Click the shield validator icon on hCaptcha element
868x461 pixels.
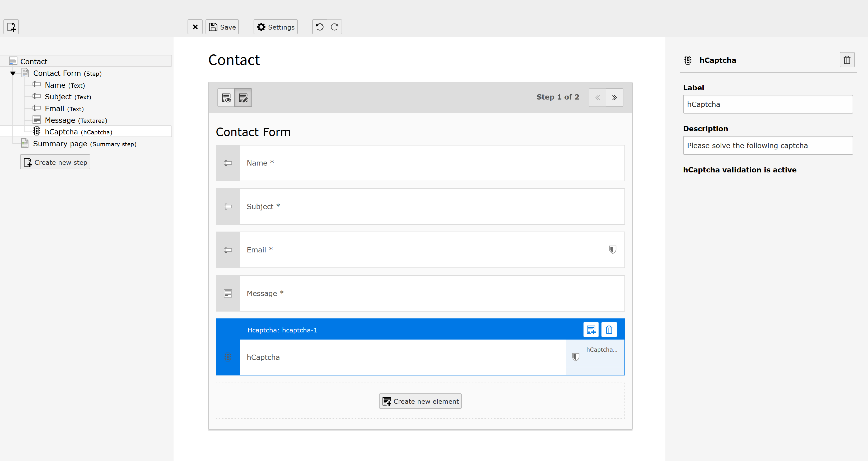pyautogui.click(x=576, y=357)
